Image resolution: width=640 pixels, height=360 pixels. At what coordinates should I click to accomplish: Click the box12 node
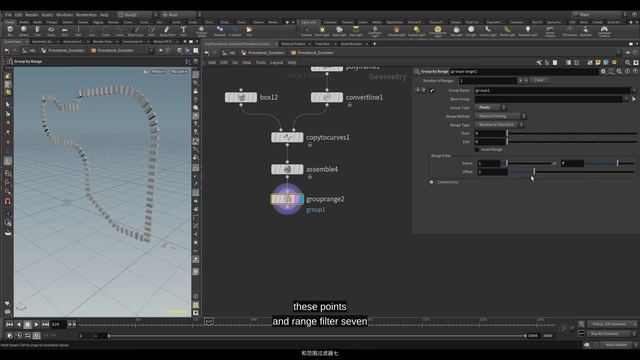click(x=241, y=97)
